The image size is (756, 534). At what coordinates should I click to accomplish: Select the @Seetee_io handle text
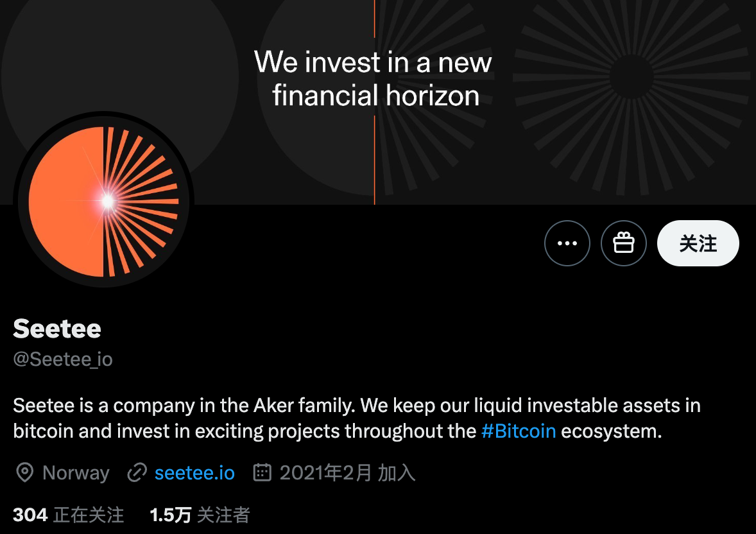63,359
